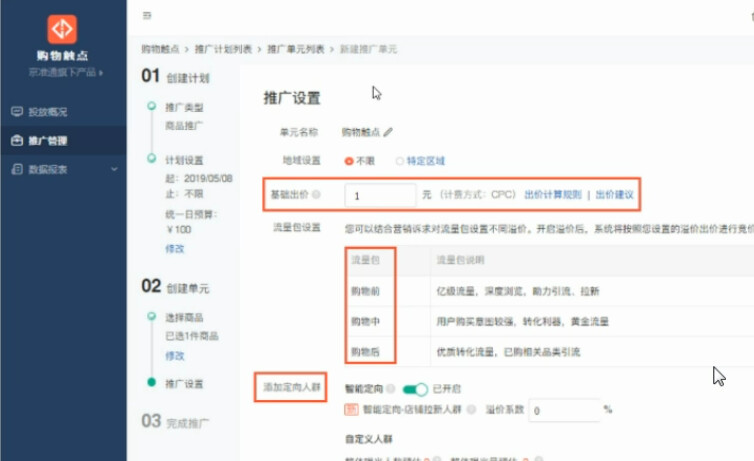Image resolution: width=754 pixels, height=461 pixels.
Task: Click the 止: 不限 end date text
Action: click(x=184, y=194)
